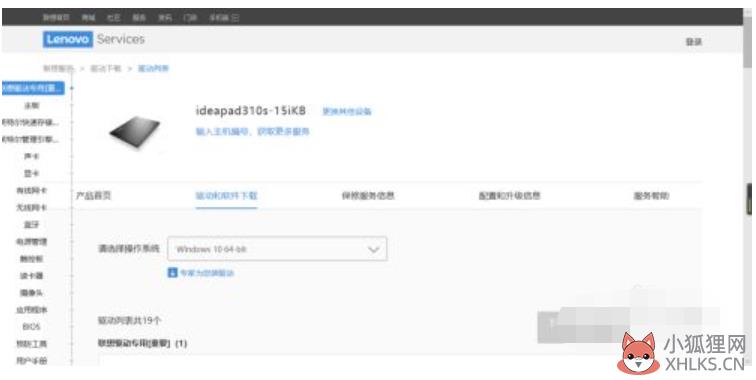Click the 驱动列表 breadcrumb item

[153, 68]
